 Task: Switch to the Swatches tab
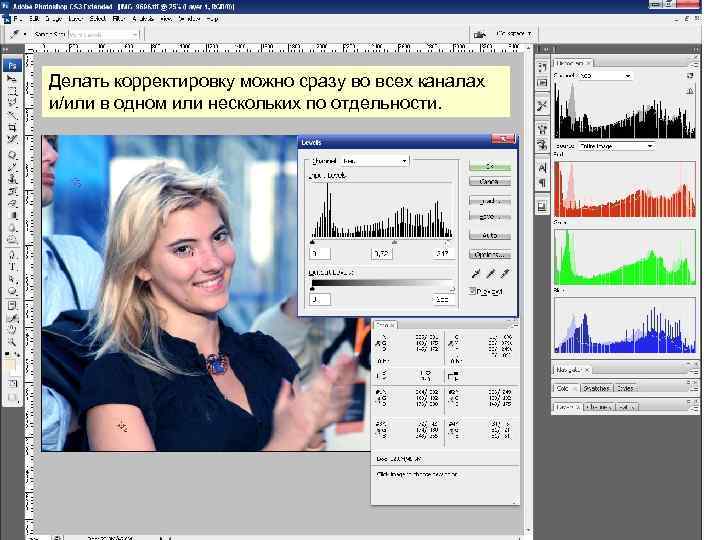596,388
